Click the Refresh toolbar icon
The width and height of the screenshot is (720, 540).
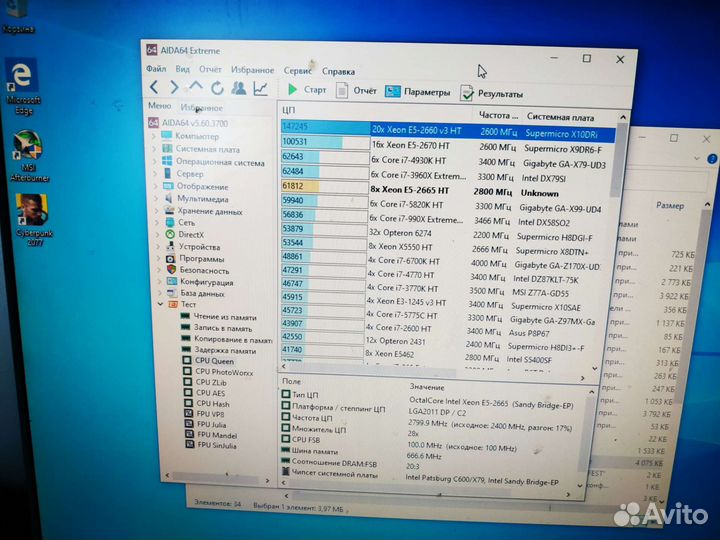(217, 87)
